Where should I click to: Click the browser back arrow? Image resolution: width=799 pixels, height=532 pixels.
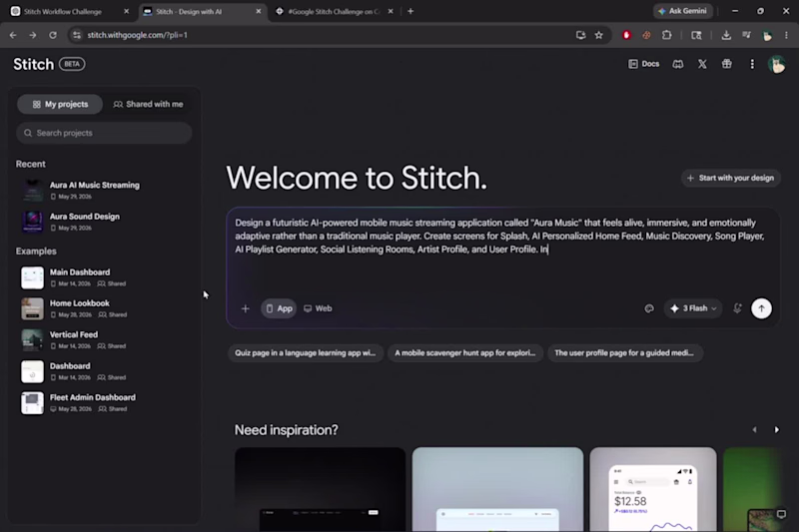13,35
